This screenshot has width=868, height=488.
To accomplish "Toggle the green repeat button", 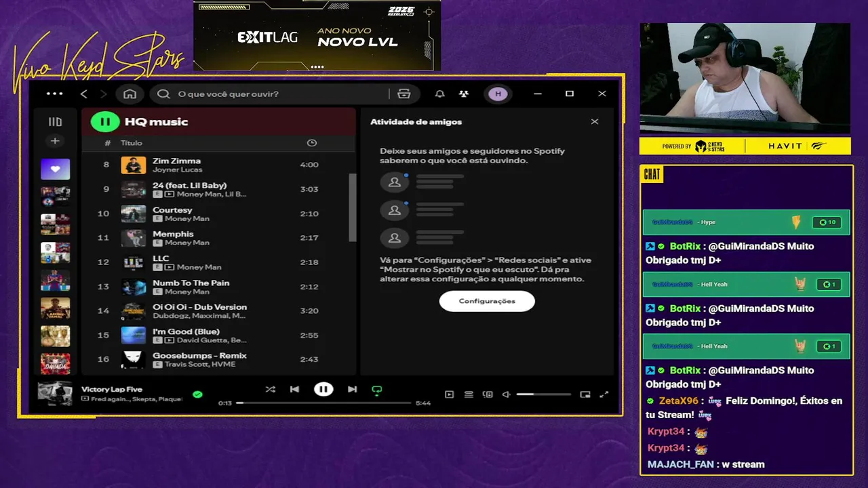I will tap(377, 390).
